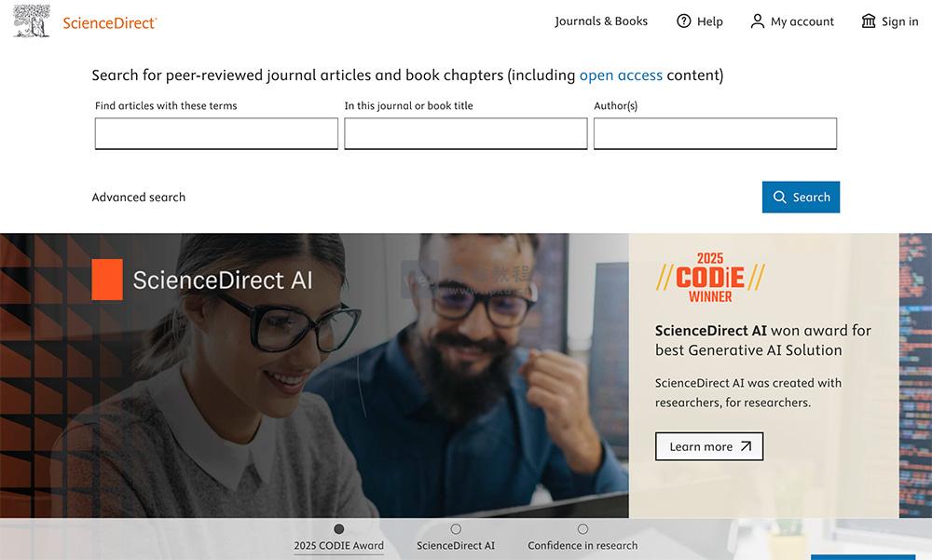
Task: Click the magnifier icon in Search button
Action: [x=779, y=197]
